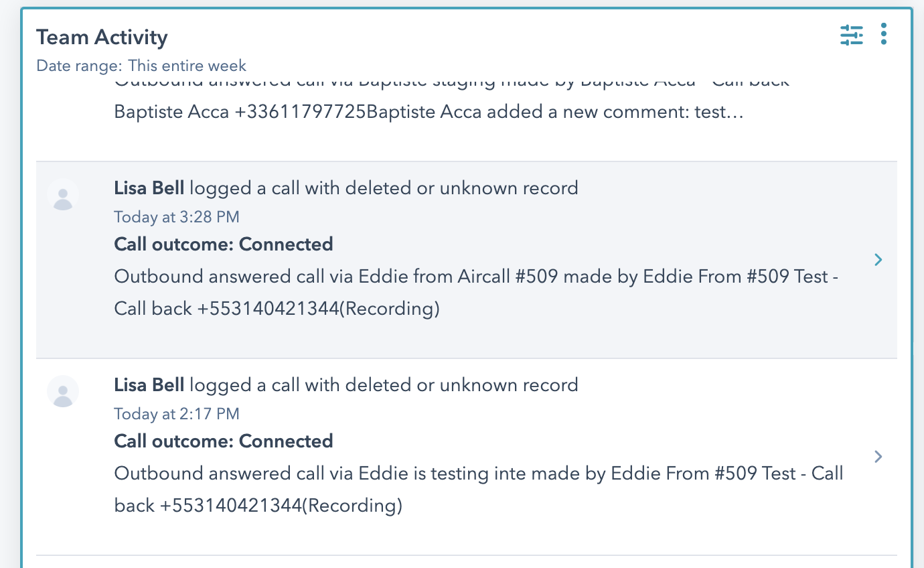Open call description mentioning 'Eddie is testing inte'
The height and width of the screenshot is (568, 924).
[479, 489]
